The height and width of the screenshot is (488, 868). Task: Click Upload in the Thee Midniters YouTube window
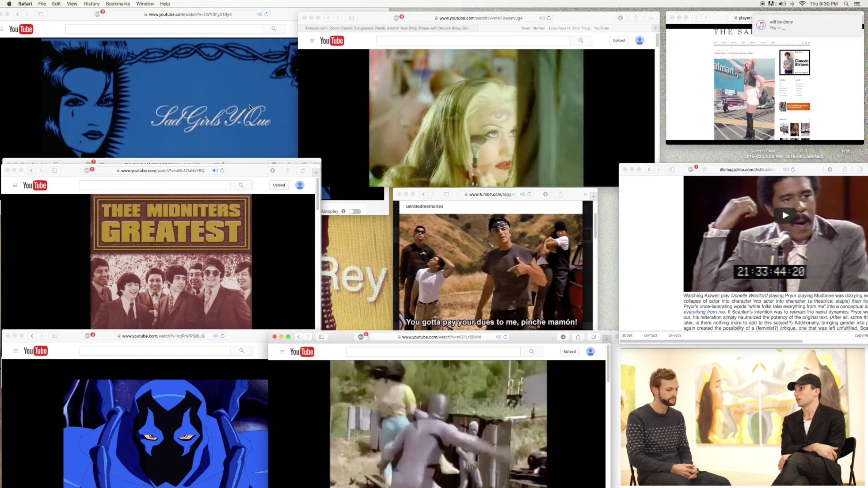click(x=279, y=185)
